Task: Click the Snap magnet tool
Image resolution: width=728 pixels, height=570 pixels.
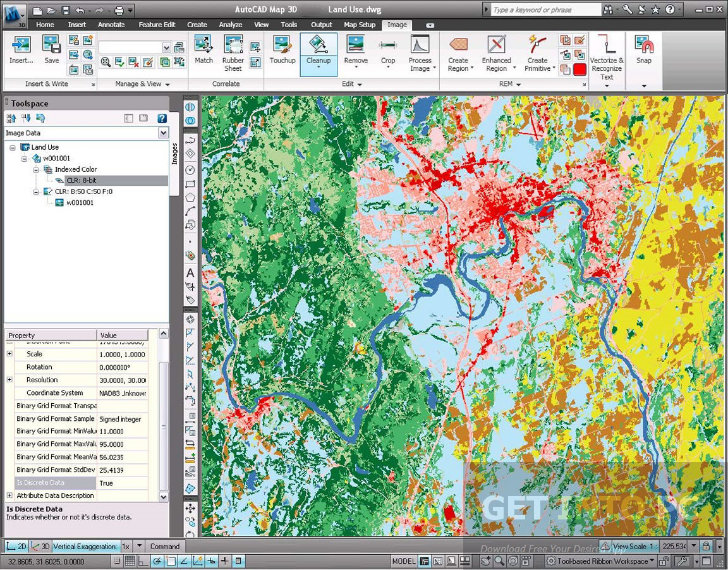Action: tap(643, 49)
